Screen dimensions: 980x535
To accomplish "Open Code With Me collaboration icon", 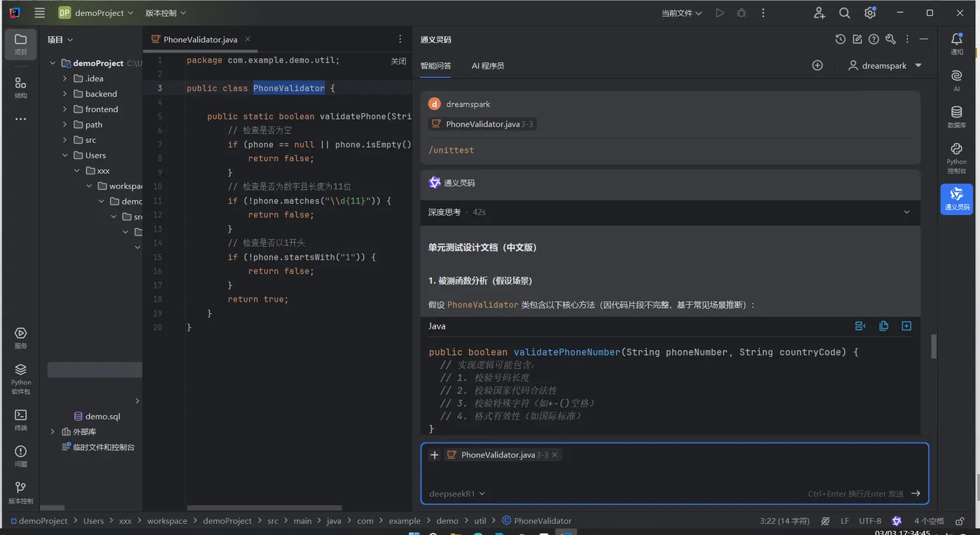I will (820, 13).
